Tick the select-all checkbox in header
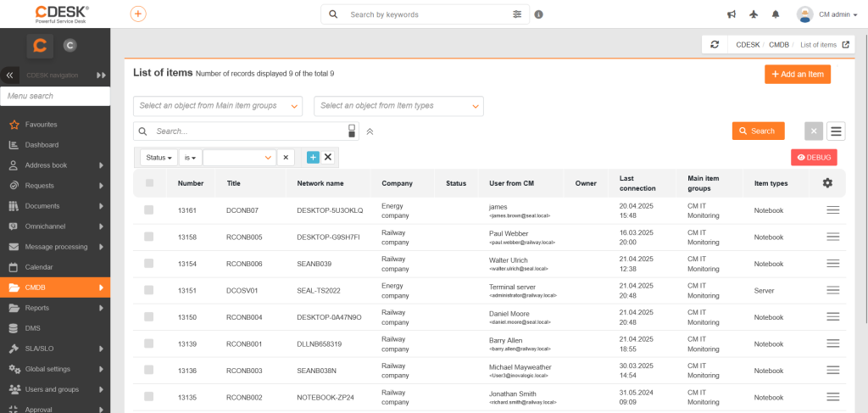 tap(149, 182)
